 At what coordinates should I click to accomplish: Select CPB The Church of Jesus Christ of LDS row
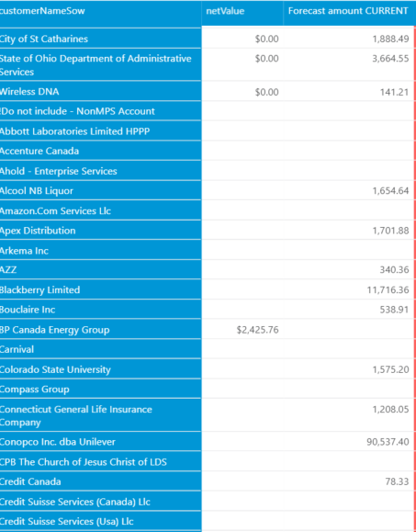(100, 461)
